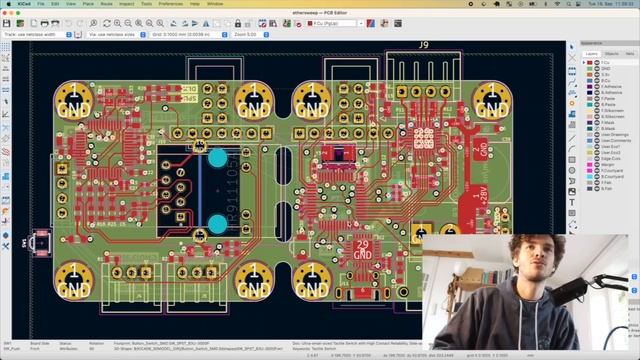Open the Preferences menu
The width and height of the screenshot is (640, 360).
point(171,4)
